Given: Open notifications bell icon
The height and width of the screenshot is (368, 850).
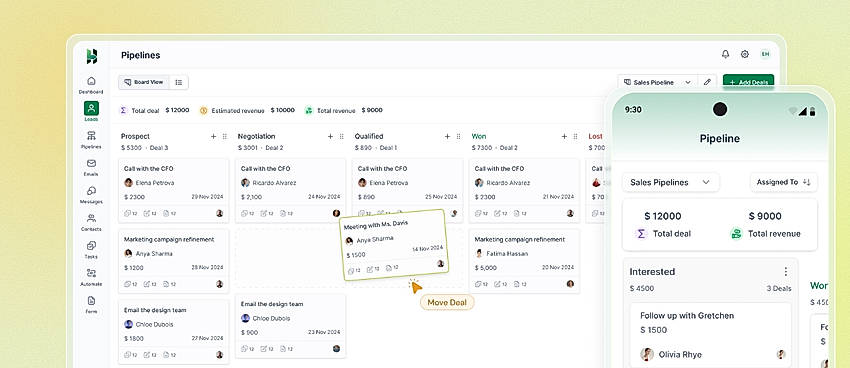Looking at the screenshot, I should 725,54.
